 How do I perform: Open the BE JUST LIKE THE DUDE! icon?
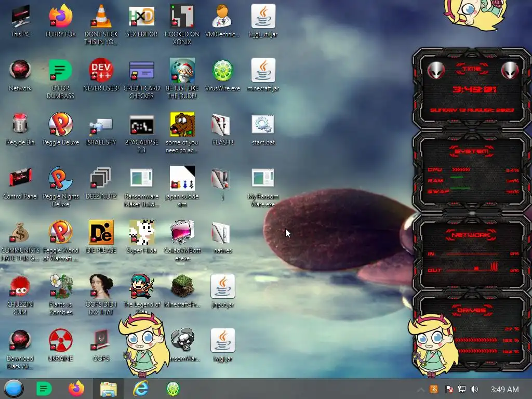click(182, 70)
